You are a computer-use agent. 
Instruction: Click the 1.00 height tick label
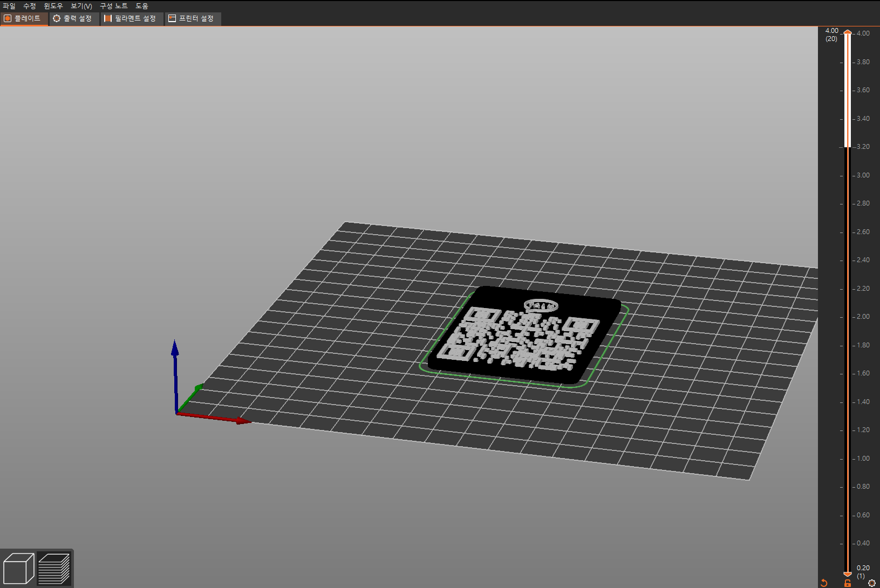coord(863,459)
